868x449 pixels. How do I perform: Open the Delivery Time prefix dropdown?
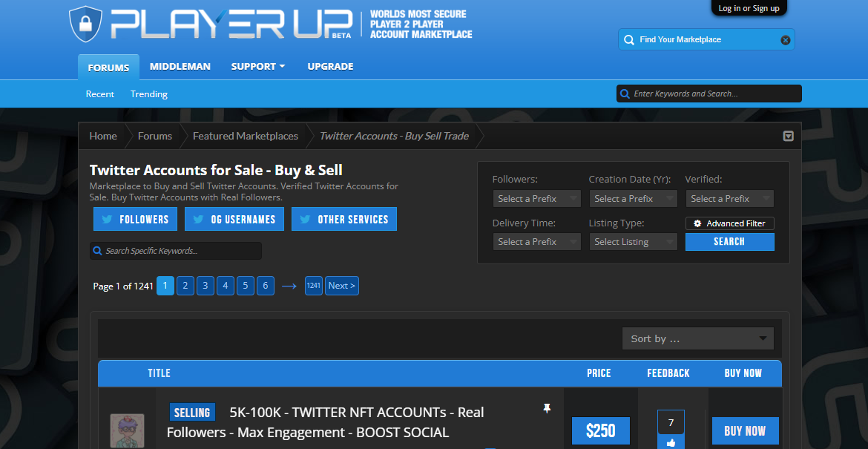click(x=537, y=242)
